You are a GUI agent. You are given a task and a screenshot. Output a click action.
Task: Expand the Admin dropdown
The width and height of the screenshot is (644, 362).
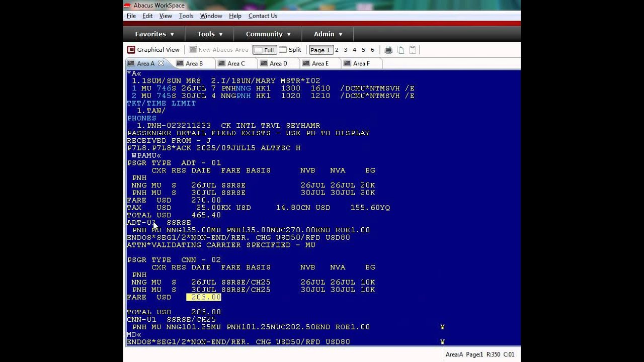click(328, 34)
